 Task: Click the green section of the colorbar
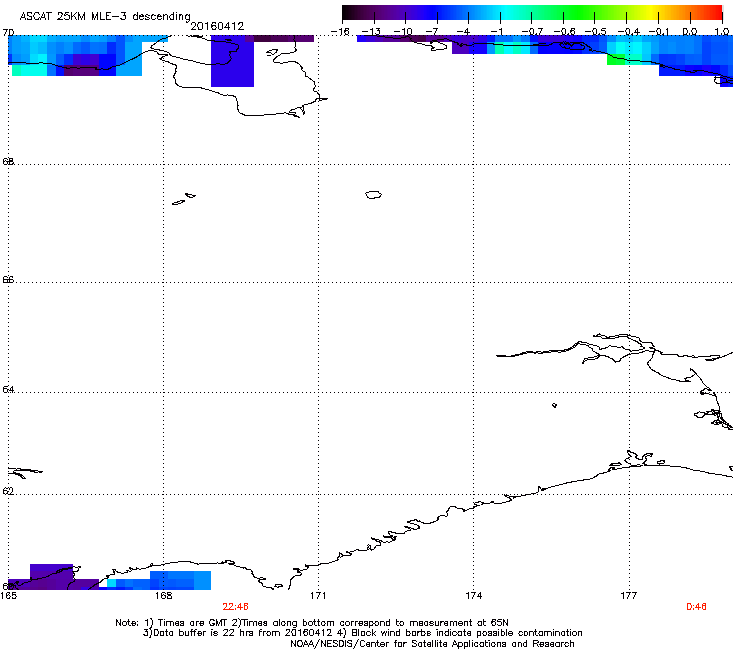point(578,13)
